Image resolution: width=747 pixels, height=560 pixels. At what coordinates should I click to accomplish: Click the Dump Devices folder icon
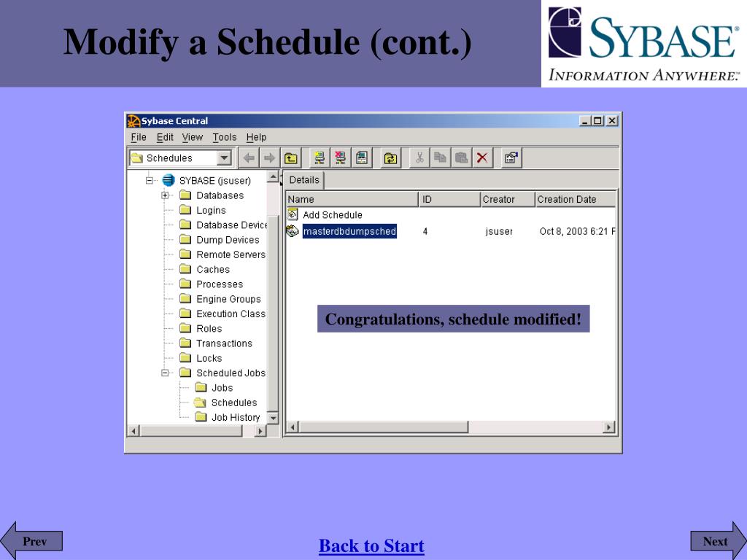point(185,239)
